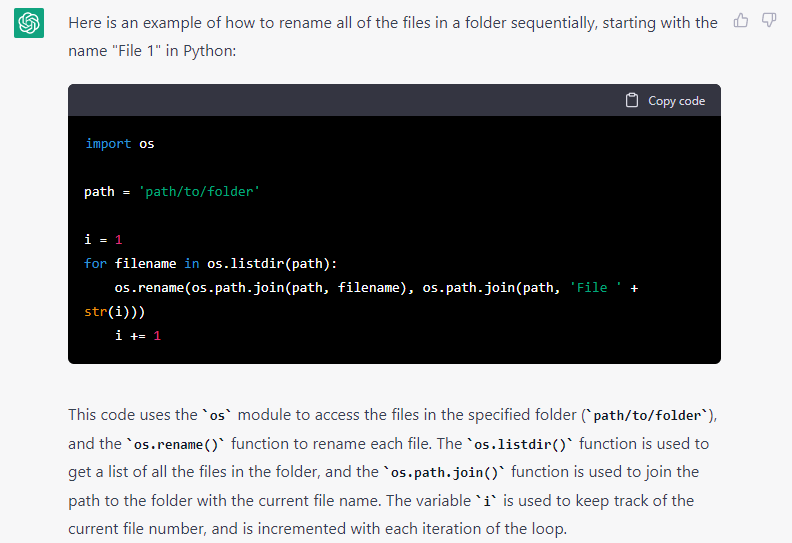Click the inline `path/to/folder` text in explanation
This screenshot has height=543, width=792.
648,416
